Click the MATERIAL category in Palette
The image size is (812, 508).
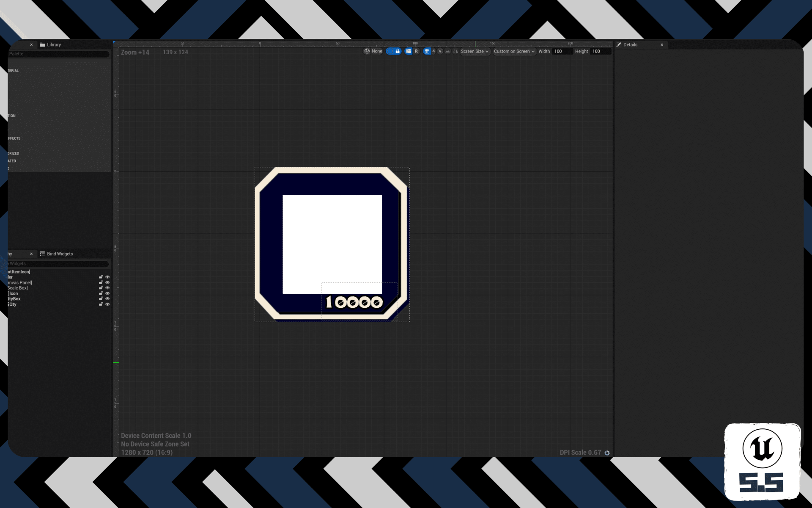tap(13, 71)
